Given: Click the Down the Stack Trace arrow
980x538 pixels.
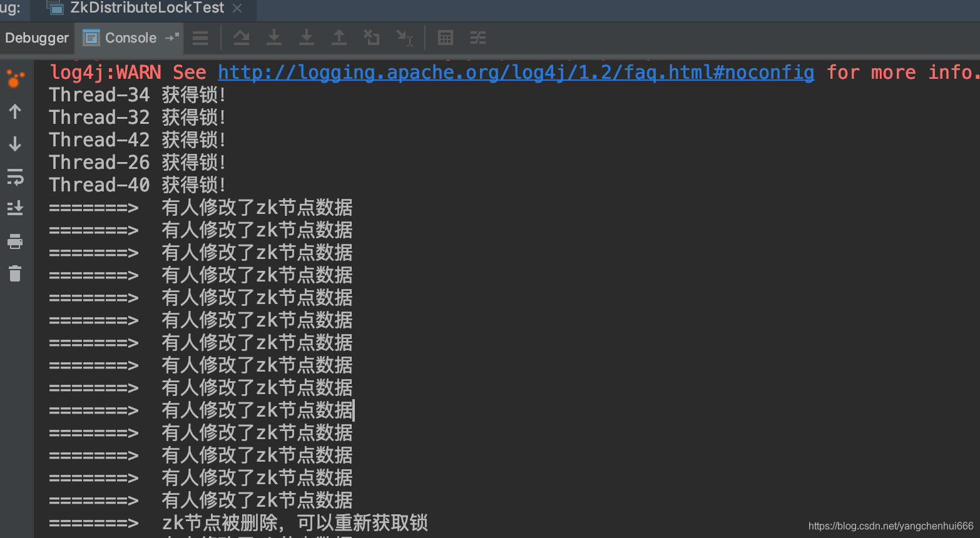Looking at the screenshot, I should (x=15, y=144).
